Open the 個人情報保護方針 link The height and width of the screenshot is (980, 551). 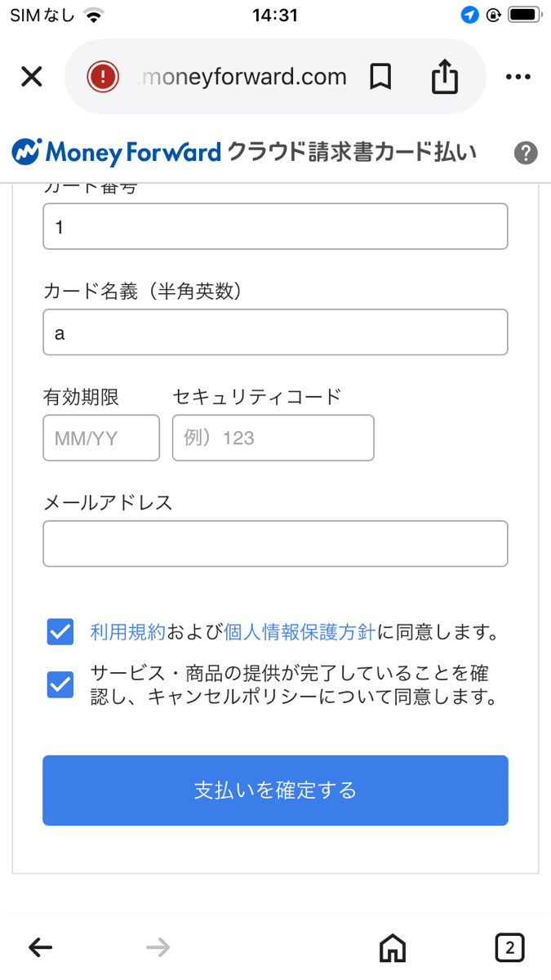pyautogui.click(x=300, y=632)
